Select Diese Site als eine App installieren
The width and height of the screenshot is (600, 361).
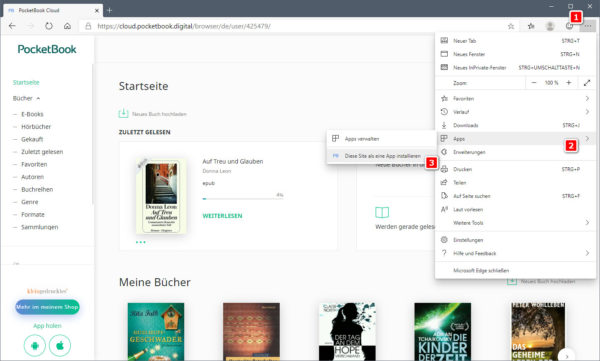[382, 156]
